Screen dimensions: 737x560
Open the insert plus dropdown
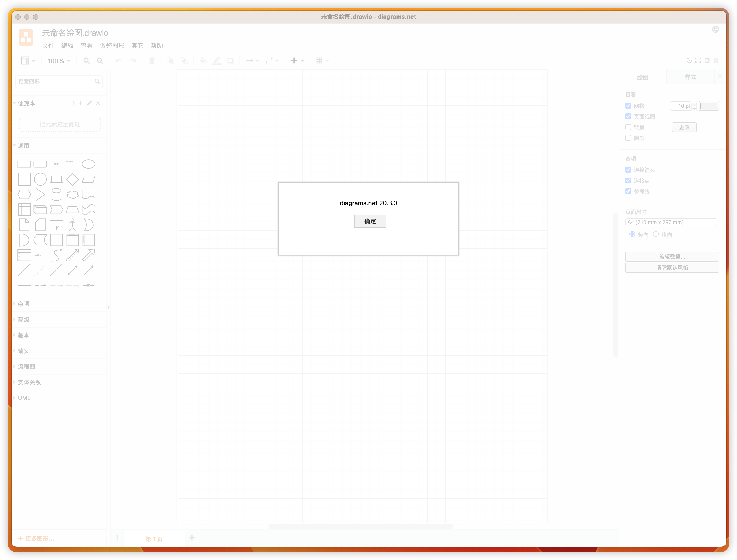click(297, 61)
